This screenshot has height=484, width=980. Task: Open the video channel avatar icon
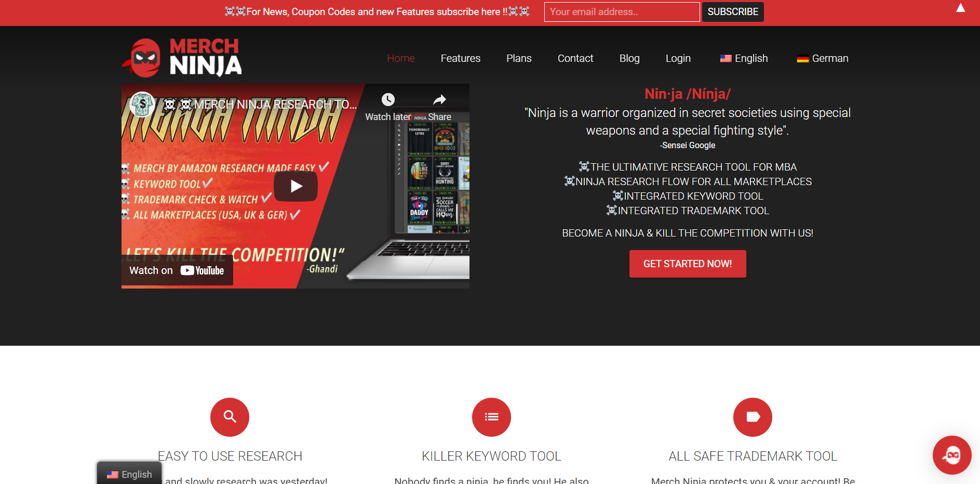(x=142, y=104)
